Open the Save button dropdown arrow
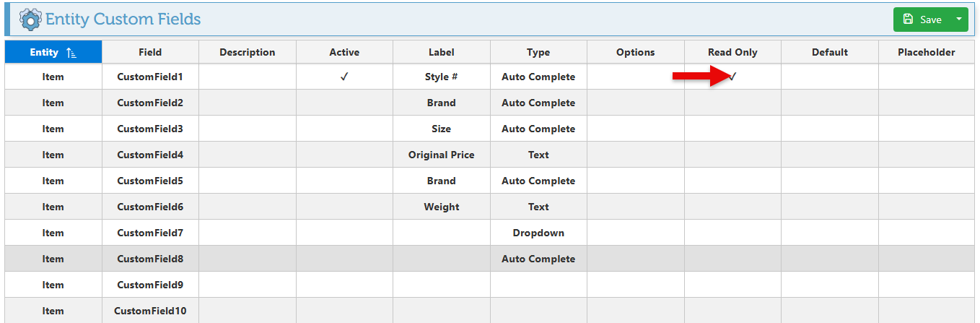Screen dimensions: 980x323 [958, 20]
